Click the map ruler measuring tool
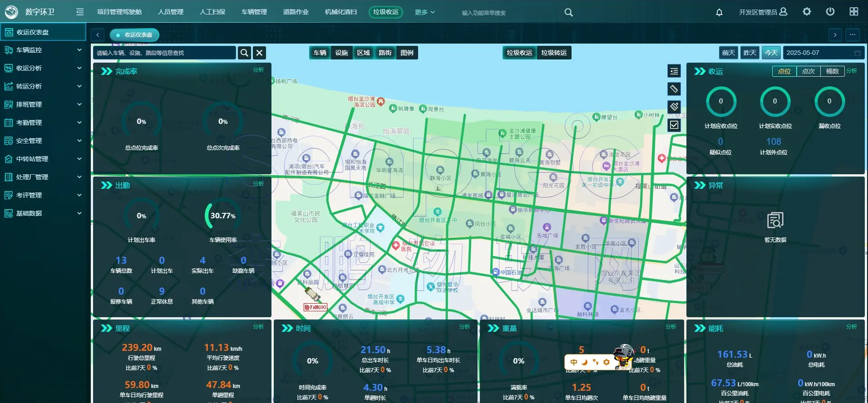The height and width of the screenshot is (403, 868). point(674,89)
